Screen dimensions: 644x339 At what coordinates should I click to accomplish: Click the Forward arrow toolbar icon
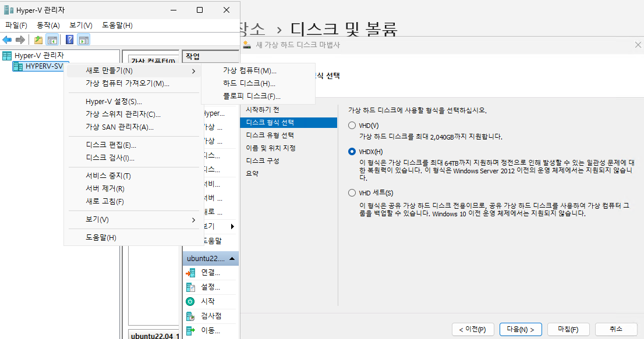tap(20, 40)
